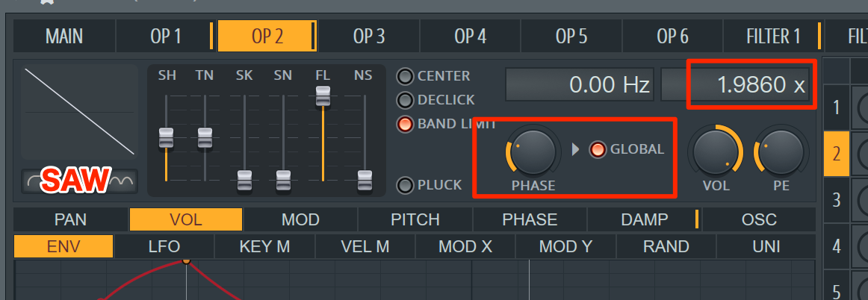The width and height of the screenshot is (868, 300).
Task: Click the arrow beside the GLOBAL option
Action: pos(575,149)
